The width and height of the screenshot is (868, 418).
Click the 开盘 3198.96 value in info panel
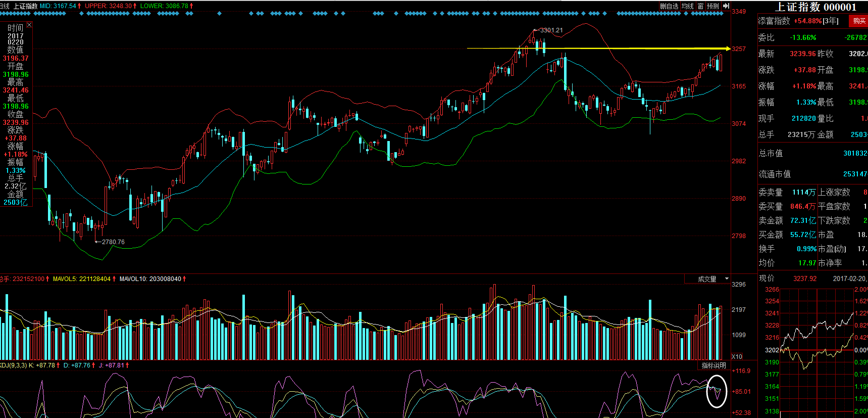[x=16, y=74]
